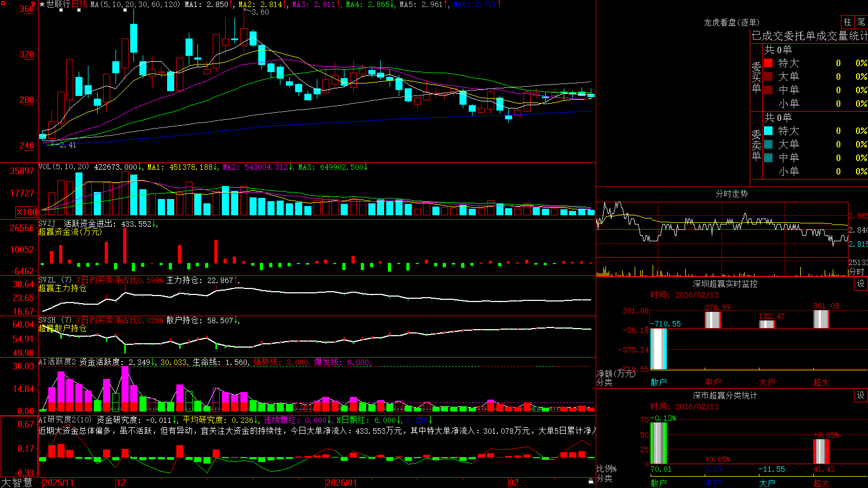Click the SVZL indicator name
The width and height of the screenshot is (868, 488).
coord(47,280)
